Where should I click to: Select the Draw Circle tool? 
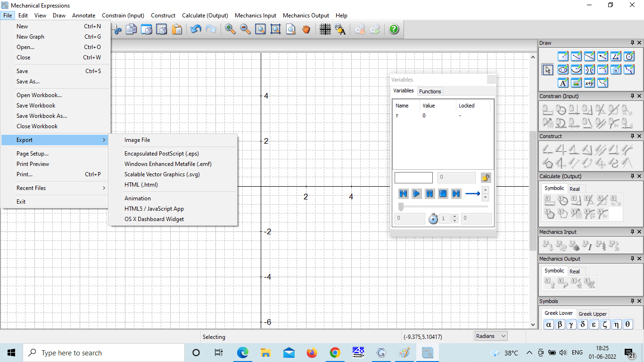629,57
